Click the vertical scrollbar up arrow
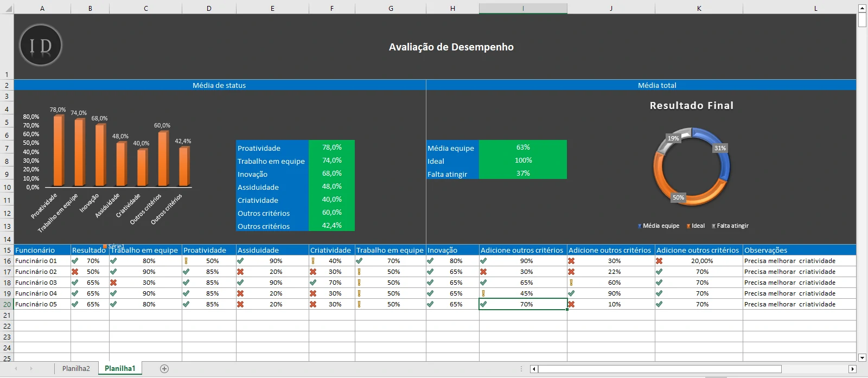 pos(862,8)
